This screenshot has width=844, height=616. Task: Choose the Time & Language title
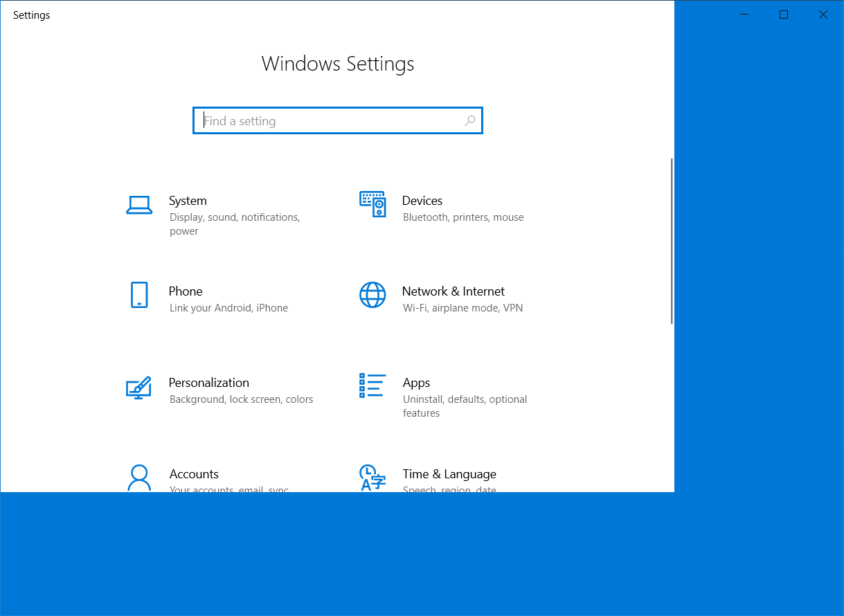[449, 474]
